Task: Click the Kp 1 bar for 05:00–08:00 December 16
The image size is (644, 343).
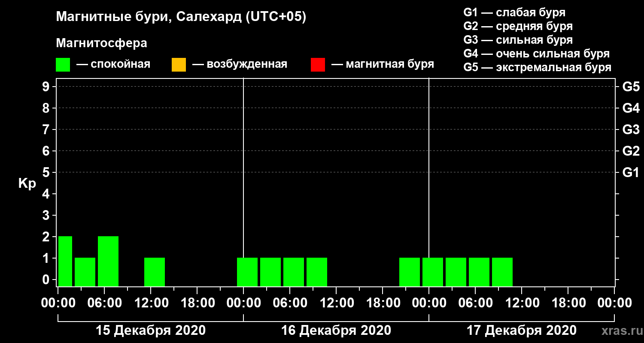Action: (294, 272)
